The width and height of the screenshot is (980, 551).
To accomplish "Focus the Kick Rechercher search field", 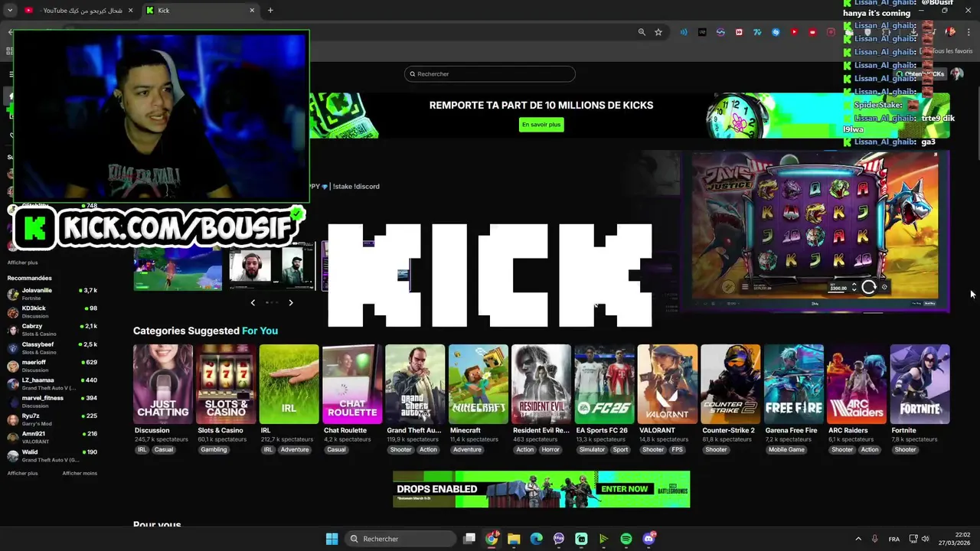I will pos(490,74).
